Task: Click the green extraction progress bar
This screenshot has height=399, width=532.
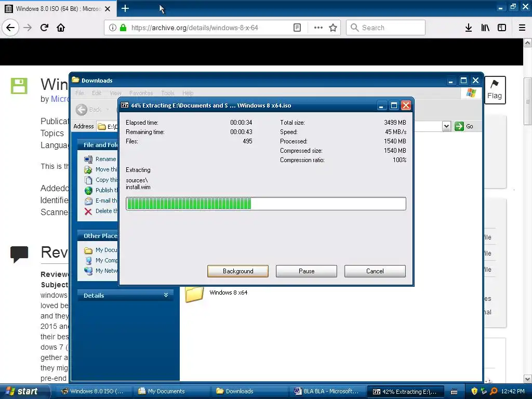Action: [265, 204]
